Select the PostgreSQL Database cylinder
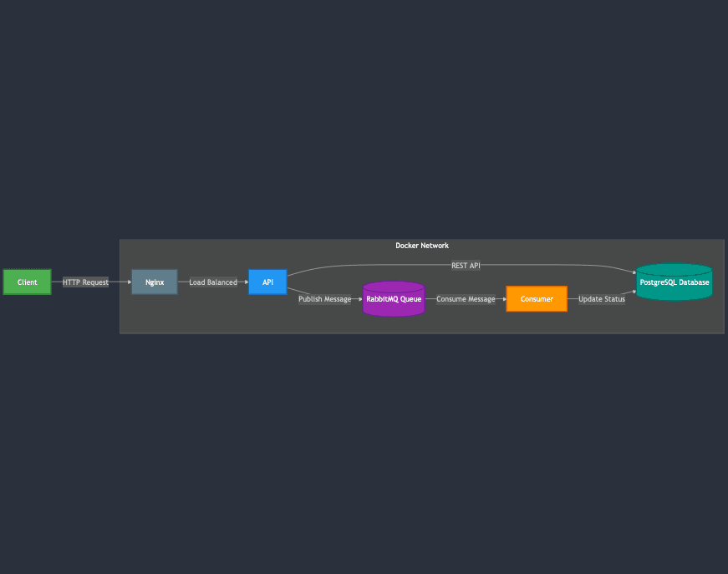 pos(675,282)
